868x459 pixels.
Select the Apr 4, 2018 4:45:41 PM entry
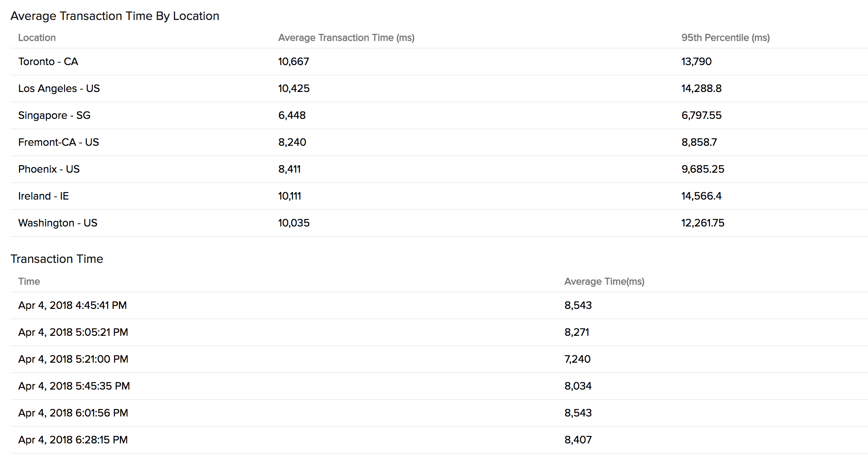click(x=72, y=305)
